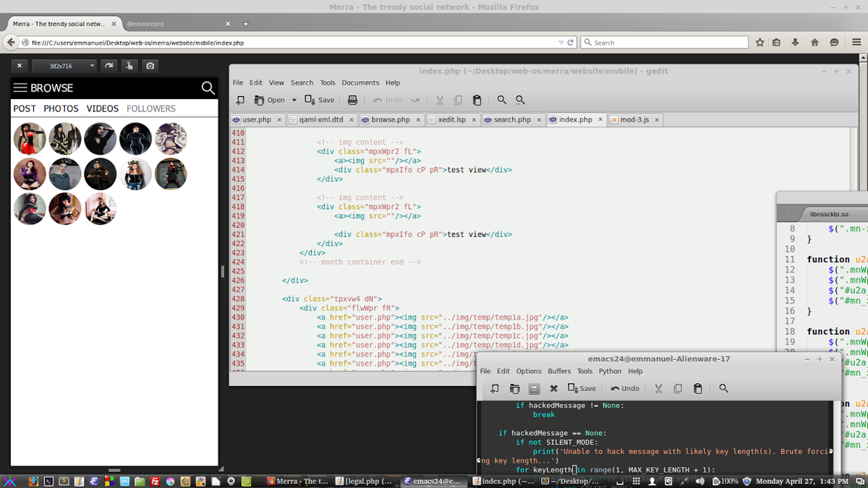
Task: Click Undo in gedit toolbar
Action: pyautogui.click(x=388, y=100)
